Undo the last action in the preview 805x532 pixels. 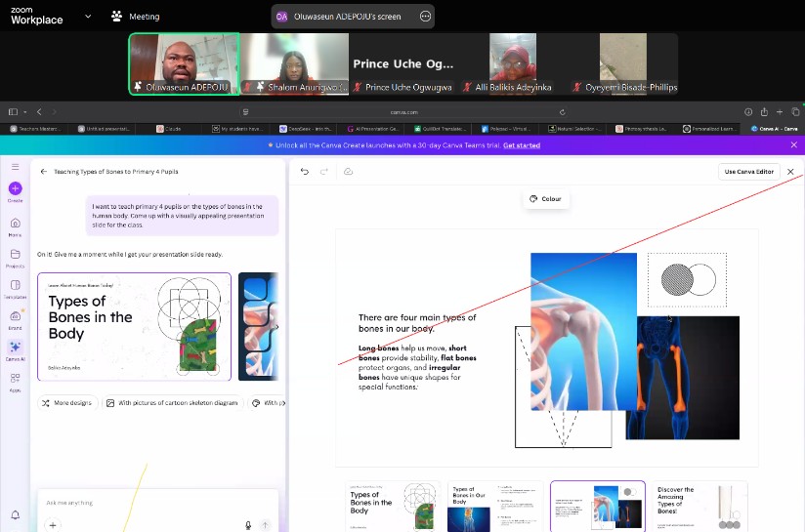305,172
